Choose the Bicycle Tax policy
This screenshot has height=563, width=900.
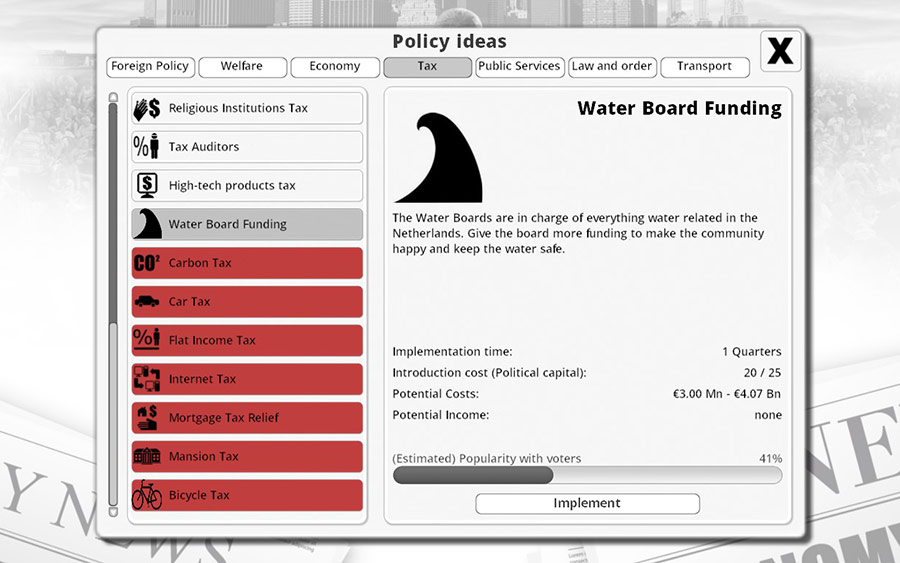247,495
